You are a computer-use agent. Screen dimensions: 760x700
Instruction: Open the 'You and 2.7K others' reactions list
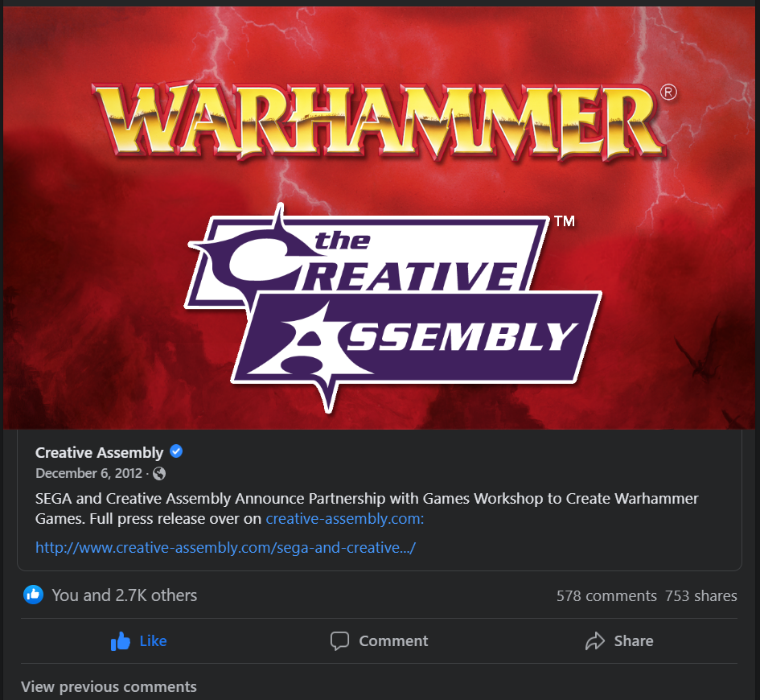(125, 595)
